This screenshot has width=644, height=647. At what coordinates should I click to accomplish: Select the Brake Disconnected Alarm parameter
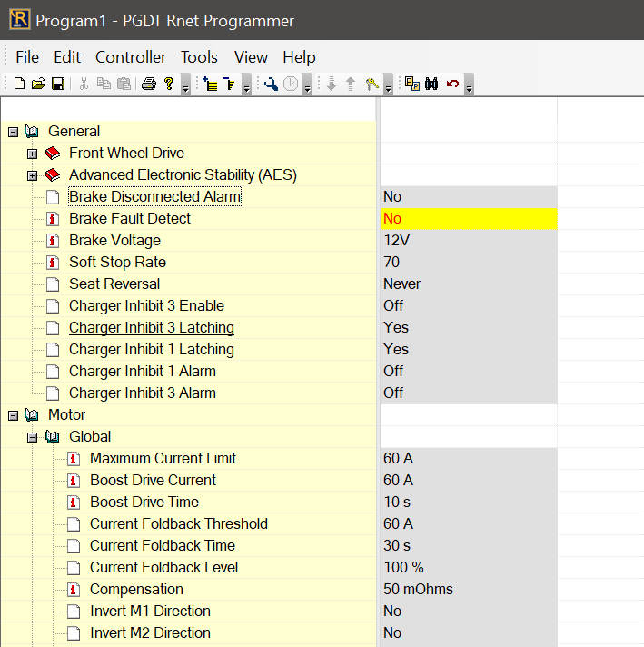coord(154,197)
